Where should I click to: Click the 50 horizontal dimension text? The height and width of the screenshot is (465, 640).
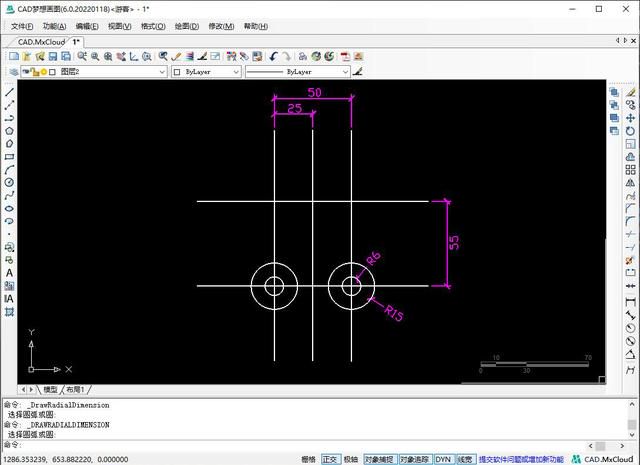[314, 93]
